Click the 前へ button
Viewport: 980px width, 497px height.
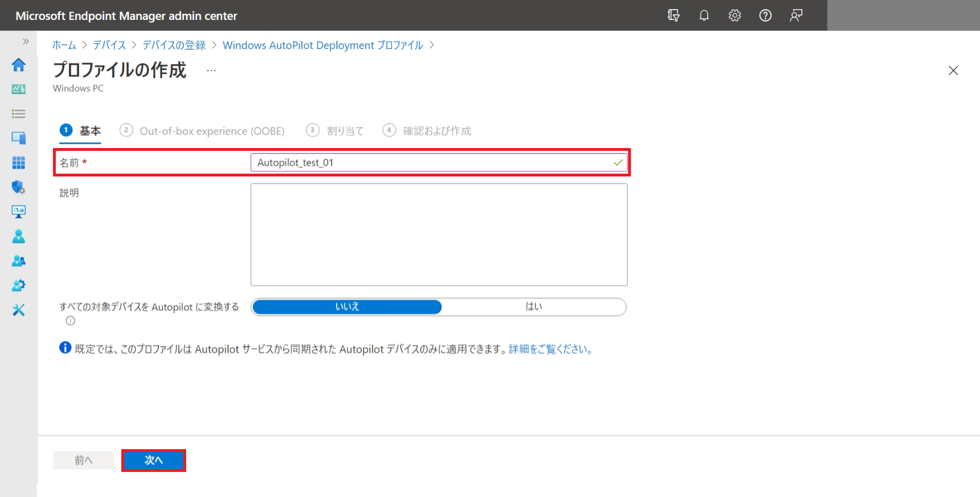(x=84, y=460)
